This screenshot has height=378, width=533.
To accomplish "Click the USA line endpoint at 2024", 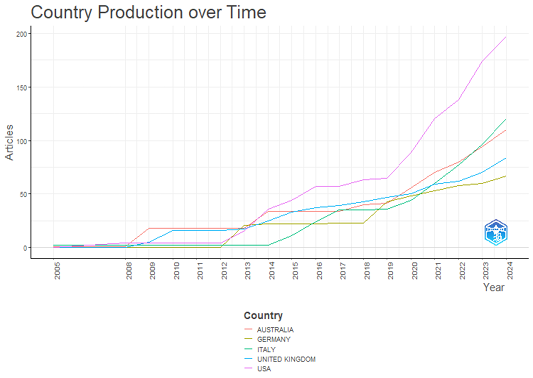I will coord(506,37).
